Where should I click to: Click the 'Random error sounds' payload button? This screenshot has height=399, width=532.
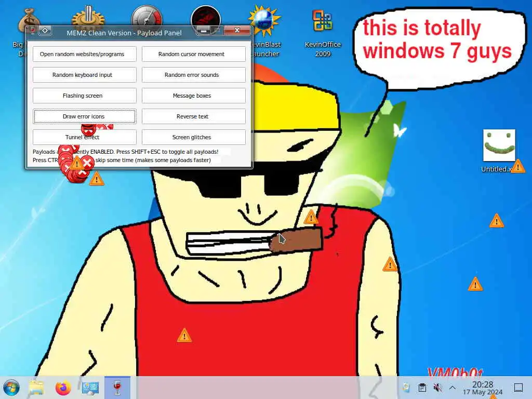193,75
